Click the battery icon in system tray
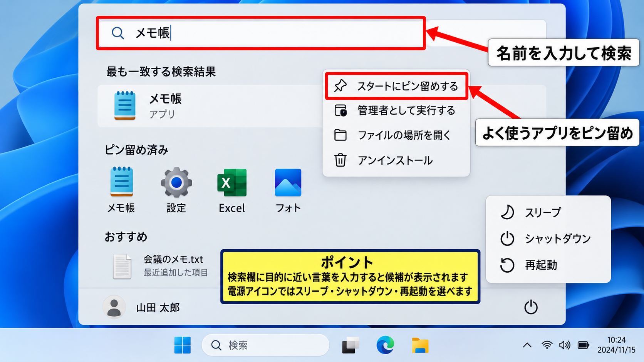The image size is (644, 362). click(x=583, y=345)
